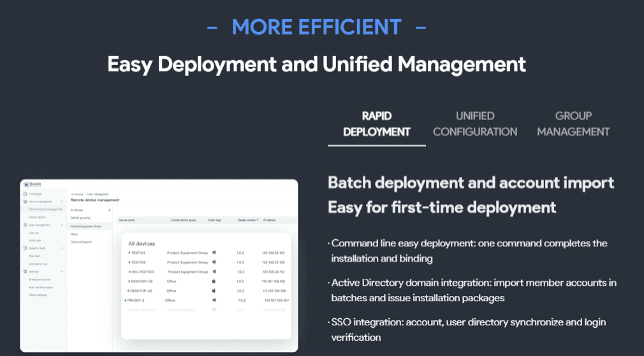The height and width of the screenshot is (356, 644).
Task: Click the filter icon on Deskin version column
Action: (x=258, y=220)
